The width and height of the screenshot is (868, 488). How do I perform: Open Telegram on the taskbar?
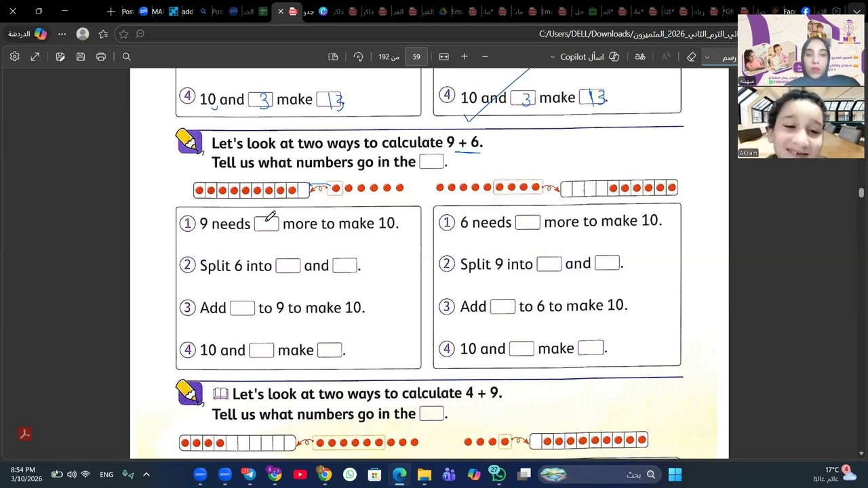pos(250,474)
